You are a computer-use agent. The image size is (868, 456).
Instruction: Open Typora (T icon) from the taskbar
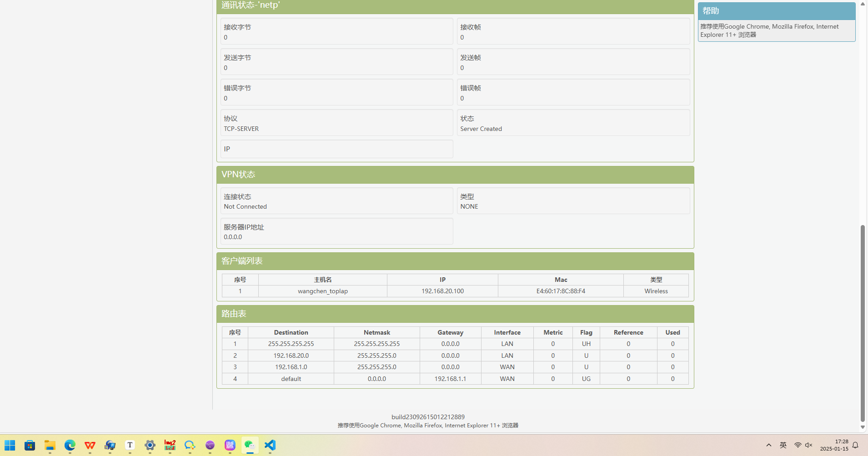click(x=130, y=445)
